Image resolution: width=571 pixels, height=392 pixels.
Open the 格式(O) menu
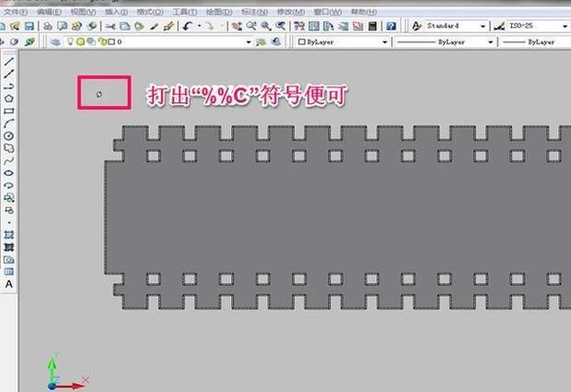coord(150,12)
